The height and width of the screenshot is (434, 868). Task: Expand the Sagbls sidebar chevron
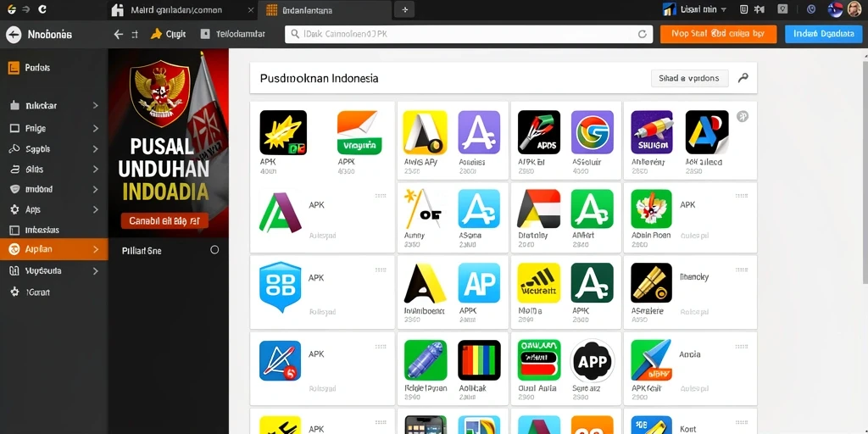click(96, 149)
